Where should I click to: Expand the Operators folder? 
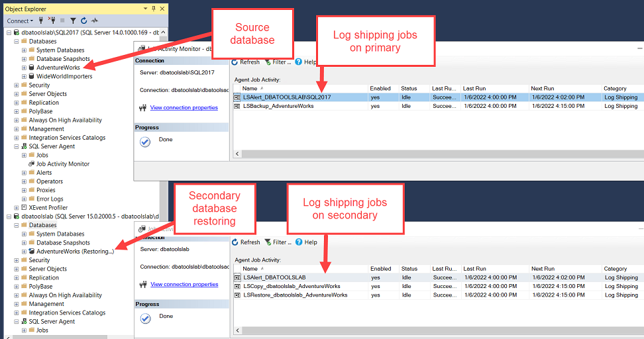point(24,181)
